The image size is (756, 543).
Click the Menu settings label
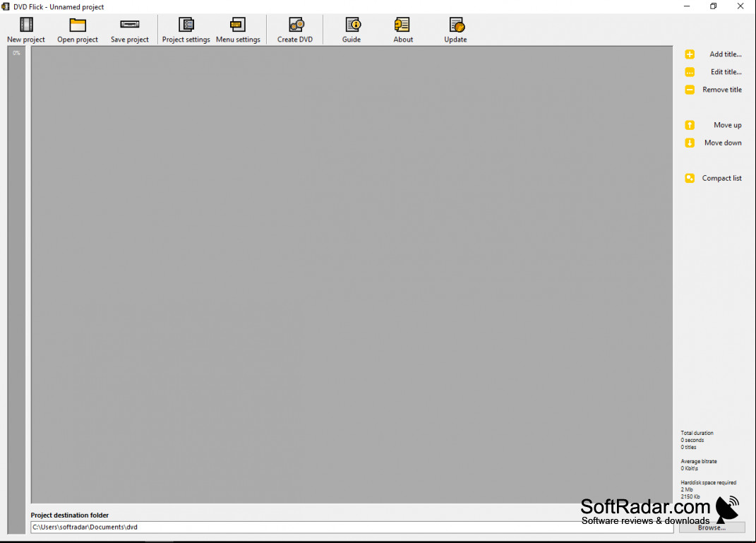coord(238,40)
